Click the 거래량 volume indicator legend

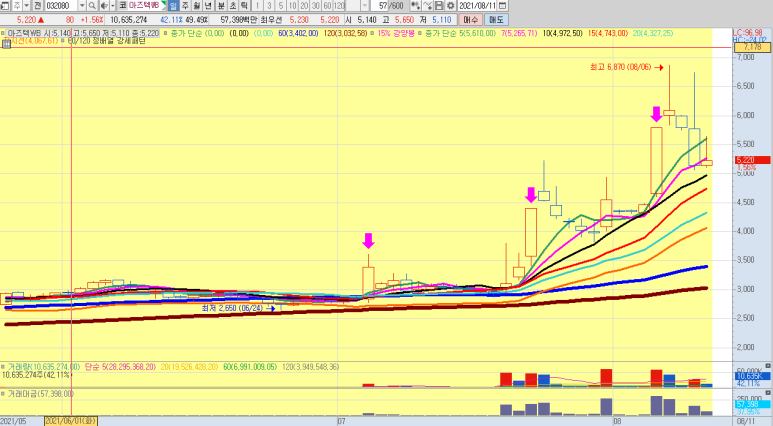click(x=43, y=367)
